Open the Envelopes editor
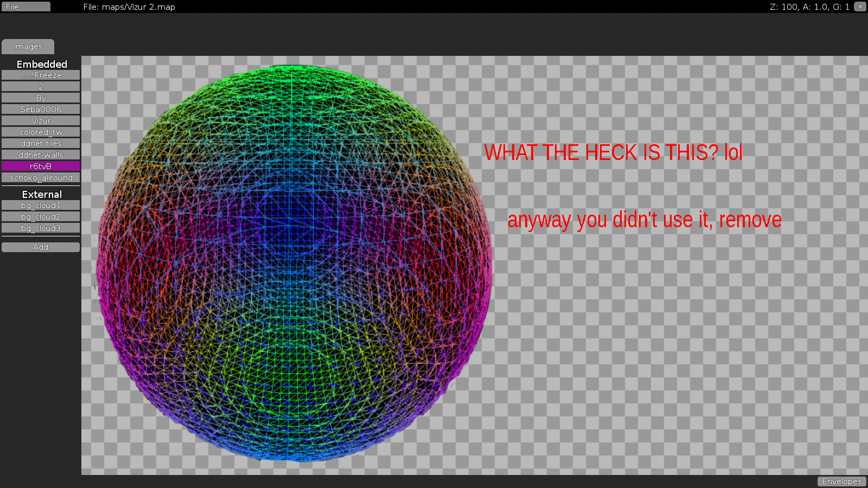868x488 pixels. (841, 481)
